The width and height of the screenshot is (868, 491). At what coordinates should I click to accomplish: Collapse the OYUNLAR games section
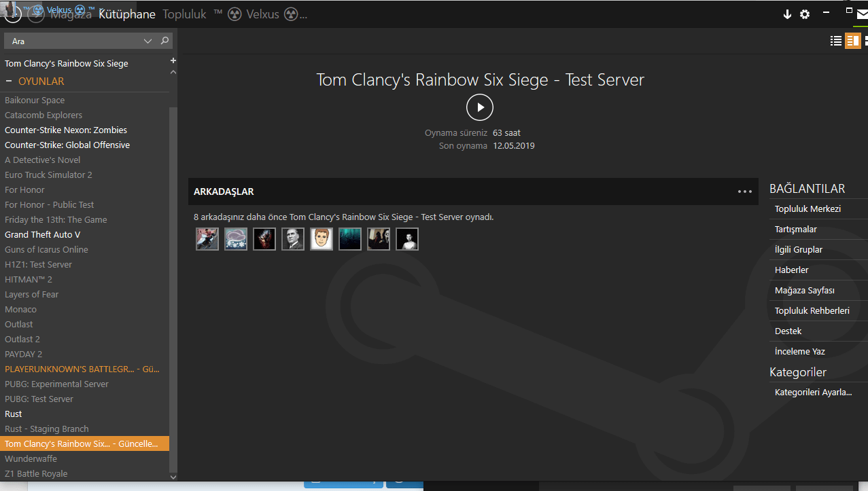(x=10, y=81)
